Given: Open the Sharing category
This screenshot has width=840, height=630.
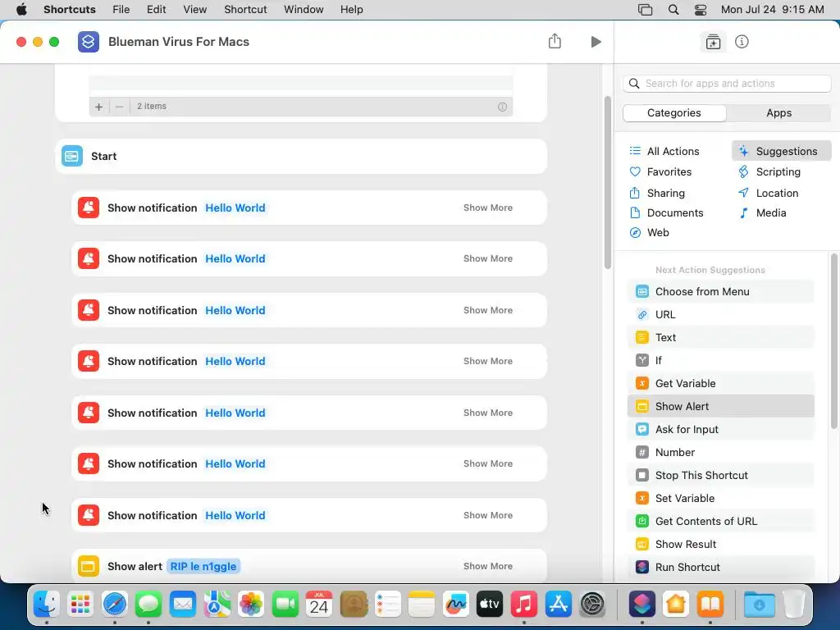Looking at the screenshot, I should (657, 193).
